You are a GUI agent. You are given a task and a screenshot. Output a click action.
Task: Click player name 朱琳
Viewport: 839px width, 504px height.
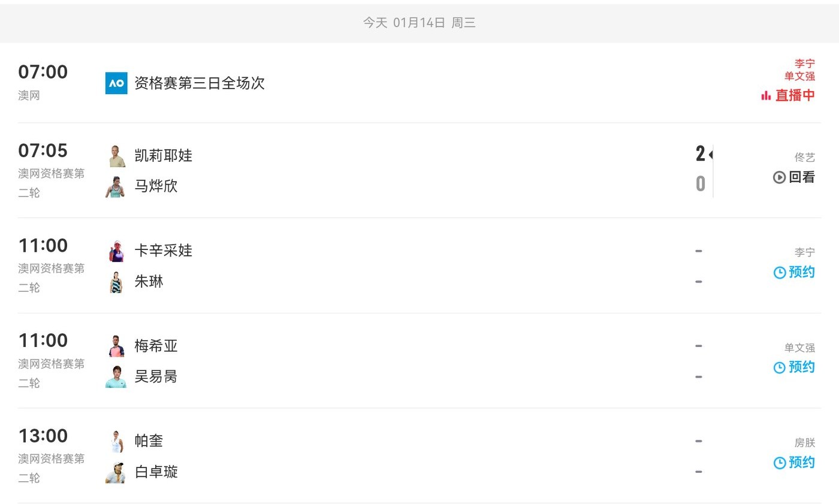[x=149, y=282]
